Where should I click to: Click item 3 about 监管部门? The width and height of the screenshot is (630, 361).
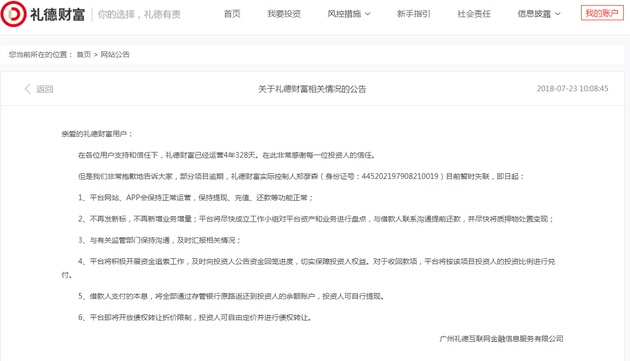tap(159, 240)
